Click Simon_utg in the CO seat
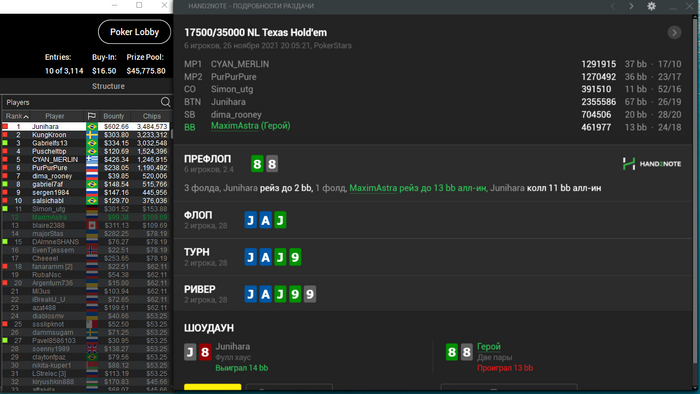700x394 pixels. (232, 89)
